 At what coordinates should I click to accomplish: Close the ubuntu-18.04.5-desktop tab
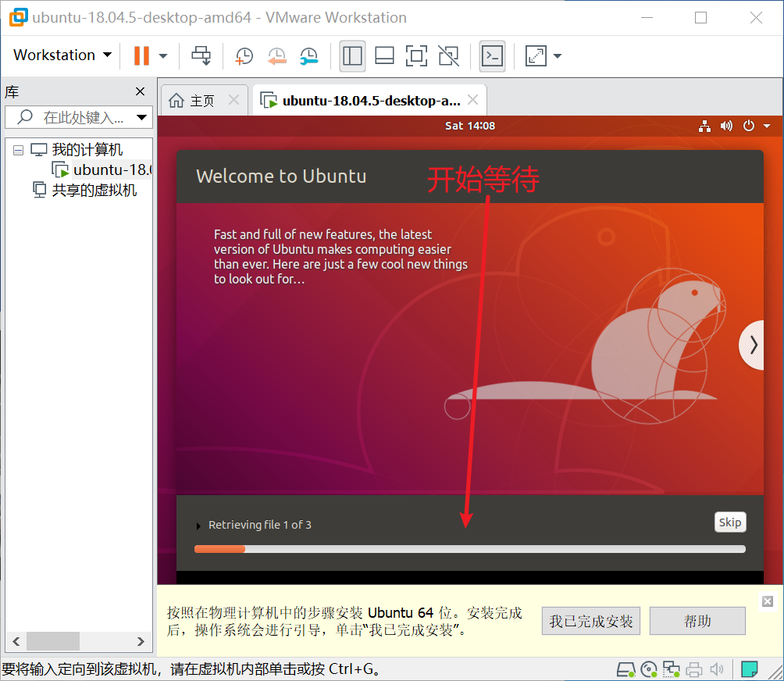[472, 100]
